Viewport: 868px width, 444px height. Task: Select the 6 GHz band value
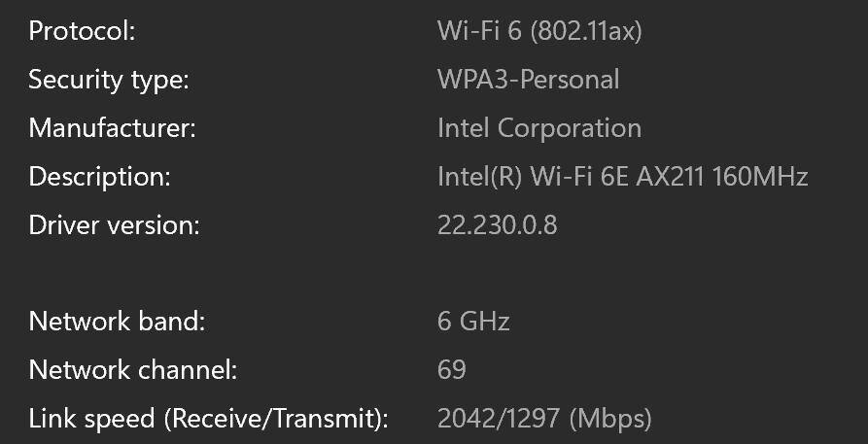coord(473,322)
